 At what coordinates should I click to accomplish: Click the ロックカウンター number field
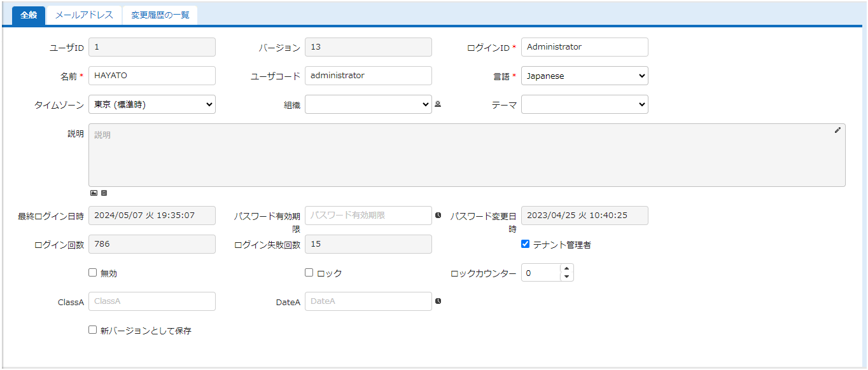pyautogui.click(x=541, y=273)
